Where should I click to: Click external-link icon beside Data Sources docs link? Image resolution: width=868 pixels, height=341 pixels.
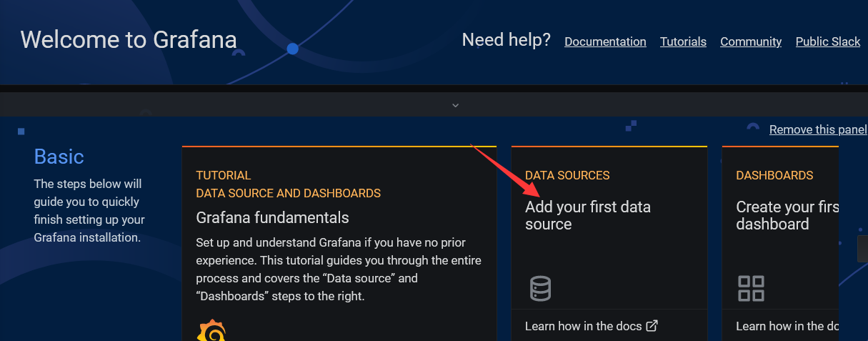[x=652, y=326]
